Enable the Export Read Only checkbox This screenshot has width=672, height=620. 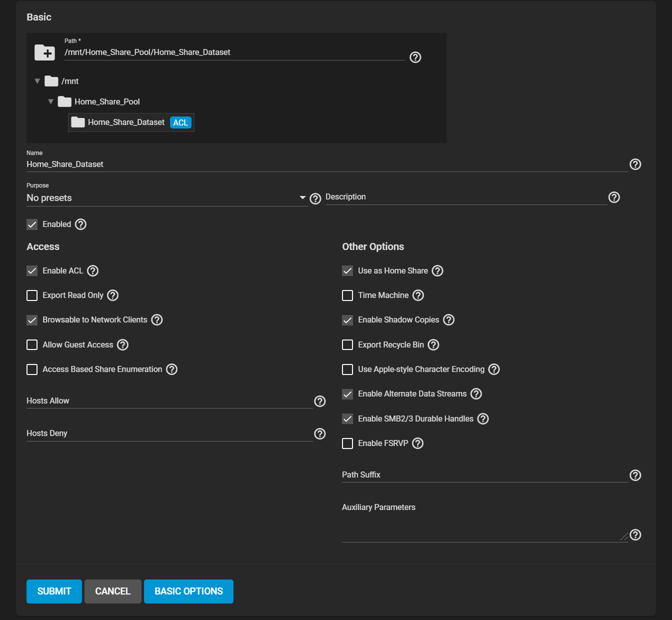click(x=32, y=295)
